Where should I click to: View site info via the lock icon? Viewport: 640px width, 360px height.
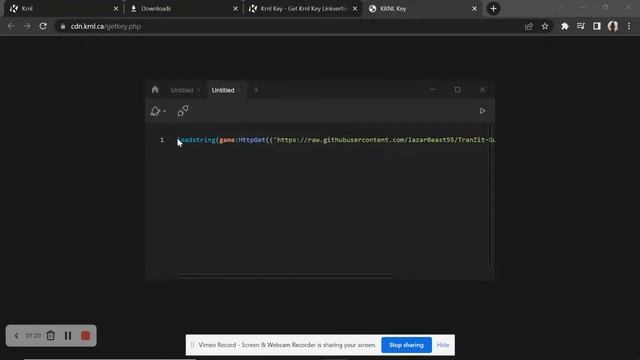[x=62, y=27]
